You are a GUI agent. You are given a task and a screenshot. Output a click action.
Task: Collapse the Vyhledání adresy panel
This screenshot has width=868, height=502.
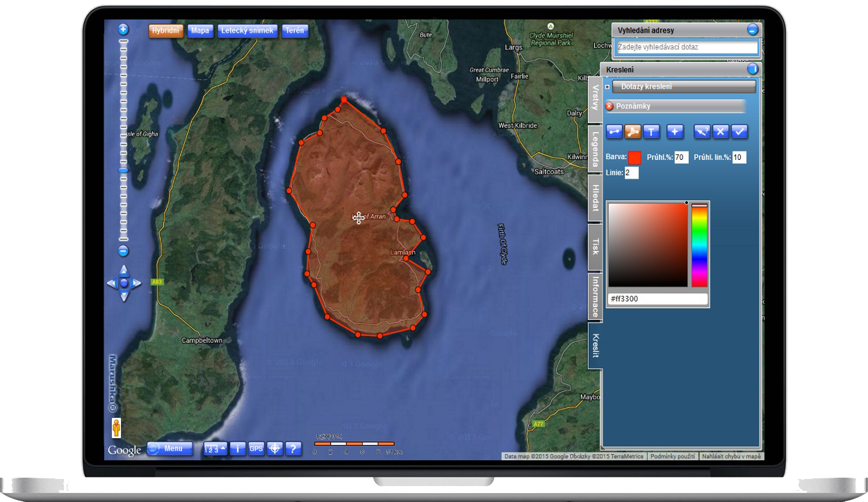click(x=753, y=30)
